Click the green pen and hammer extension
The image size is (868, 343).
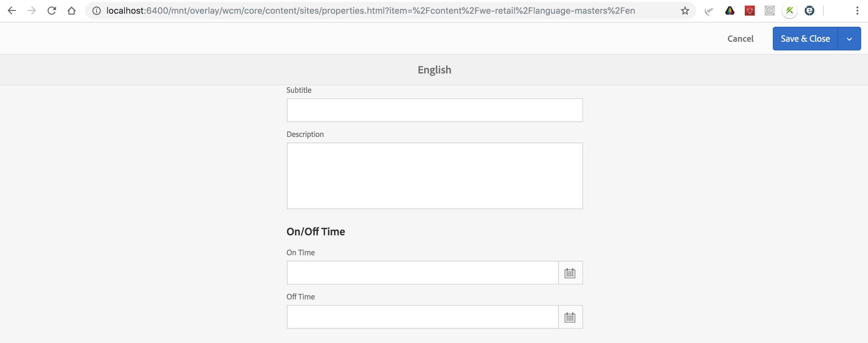[790, 11]
